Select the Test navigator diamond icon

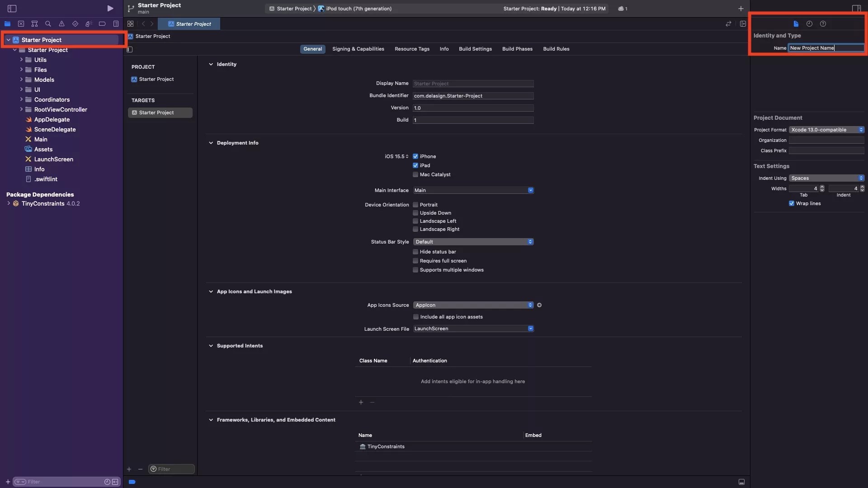75,24
